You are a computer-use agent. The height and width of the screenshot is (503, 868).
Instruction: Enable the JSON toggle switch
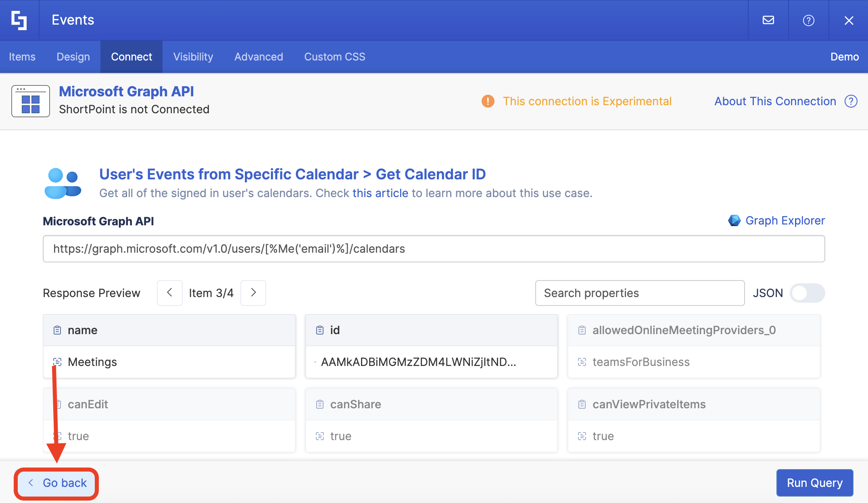pos(807,293)
